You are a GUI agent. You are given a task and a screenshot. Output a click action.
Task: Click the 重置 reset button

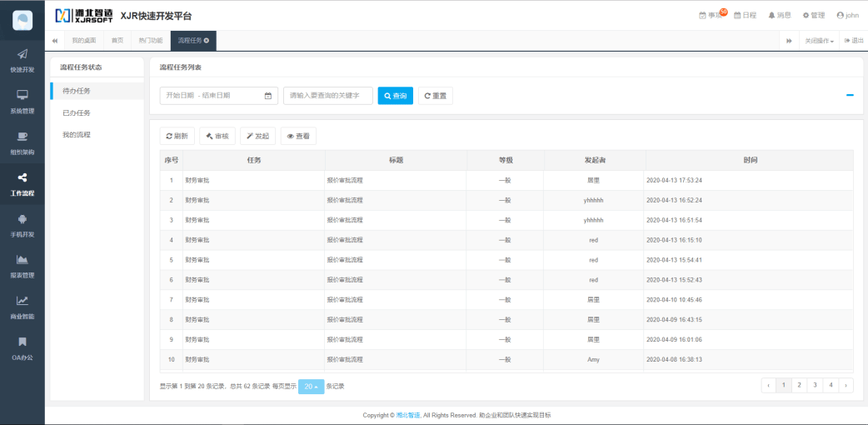click(435, 95)
